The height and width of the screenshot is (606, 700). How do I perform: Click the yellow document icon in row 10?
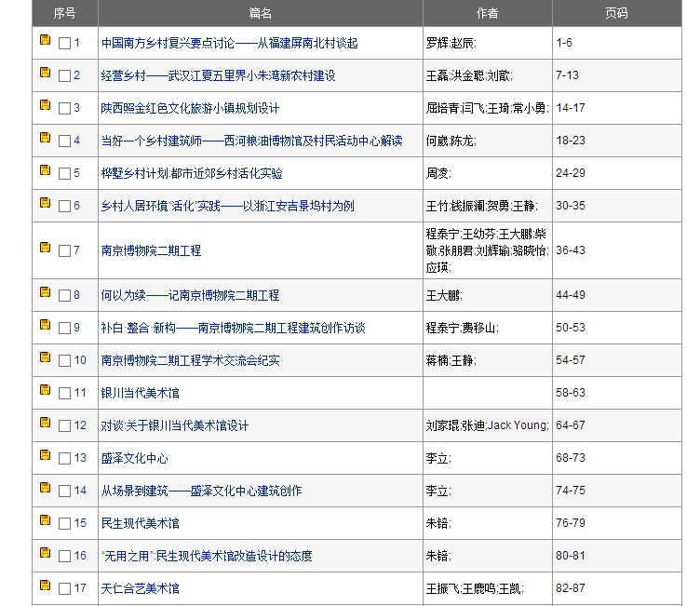[45, 357]
